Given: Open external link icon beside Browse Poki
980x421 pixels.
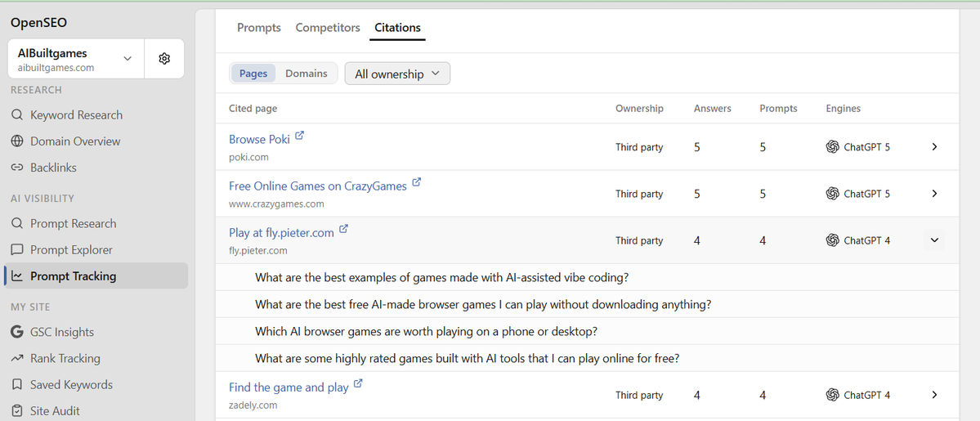Looking at the screenshot, I should pos(299,135).
